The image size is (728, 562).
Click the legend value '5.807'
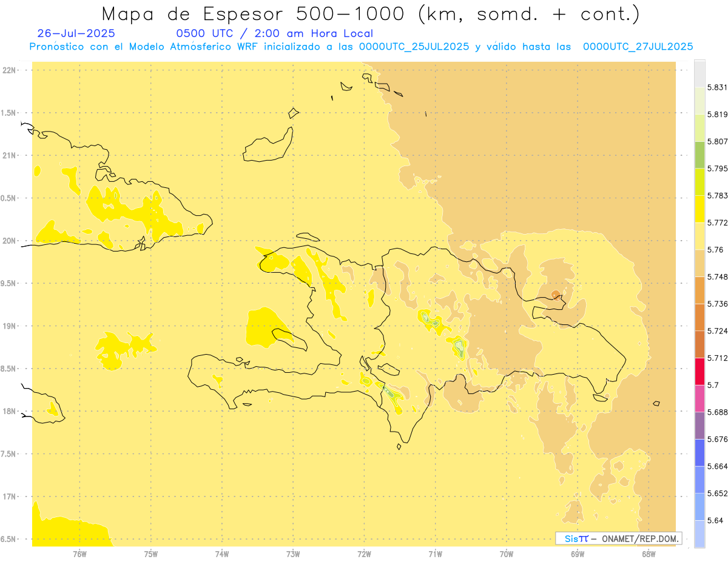(x=717, y=141)
